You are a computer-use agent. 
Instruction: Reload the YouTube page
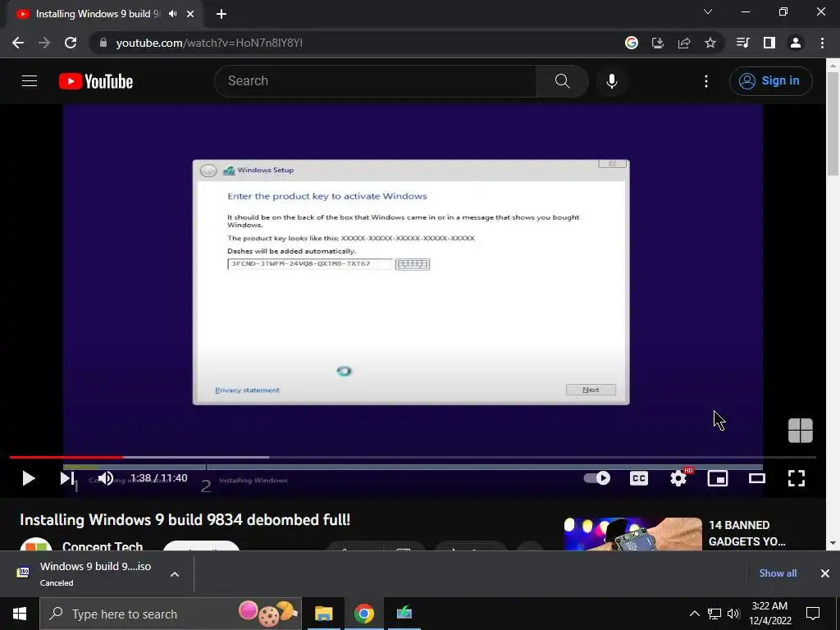[71, 43]
